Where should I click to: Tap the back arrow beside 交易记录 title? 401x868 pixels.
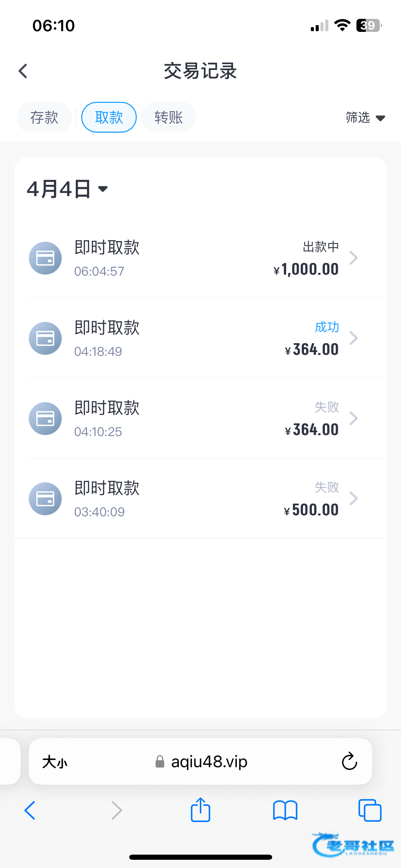coord(23,71)
